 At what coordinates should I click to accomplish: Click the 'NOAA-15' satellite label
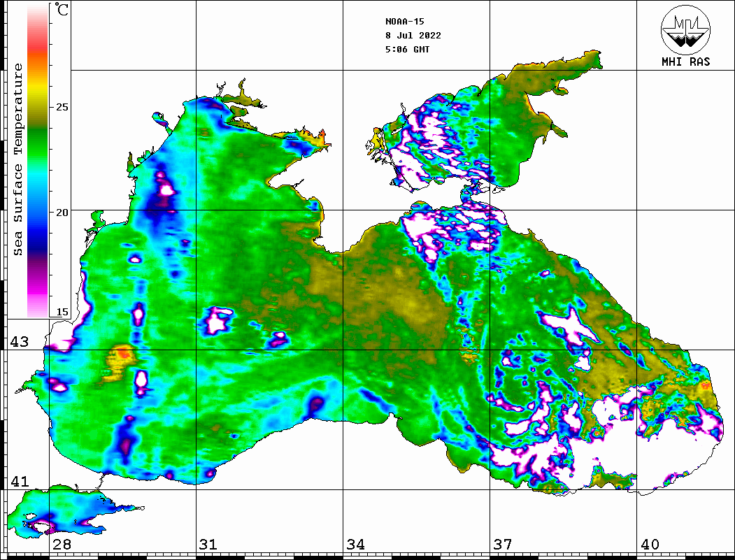coord(405,22)
